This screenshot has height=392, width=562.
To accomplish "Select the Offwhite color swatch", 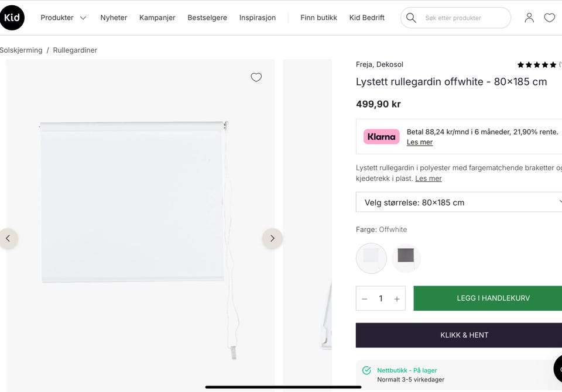I will pyautogui.click(x=371, y=258).
